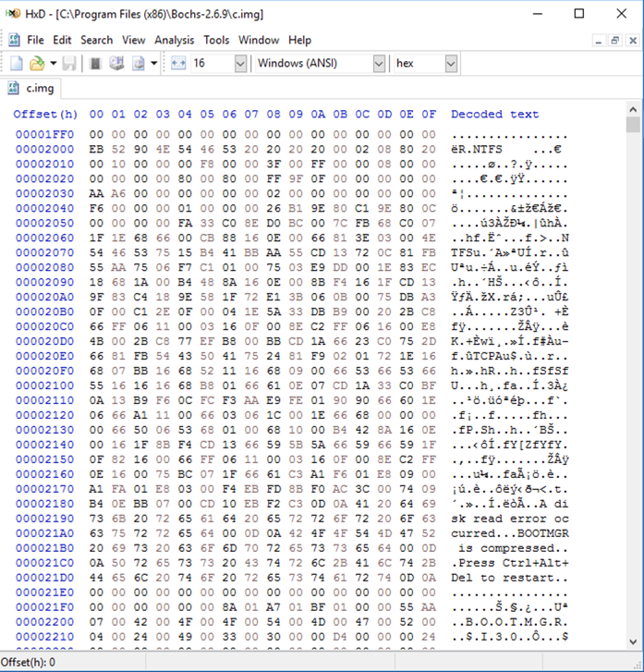Click the 00 column header

[x=96, y=115]
